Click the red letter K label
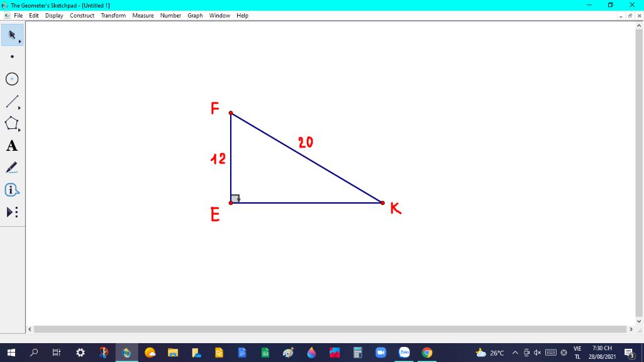Viewport: 644px width, 362px height. (396, 208)
